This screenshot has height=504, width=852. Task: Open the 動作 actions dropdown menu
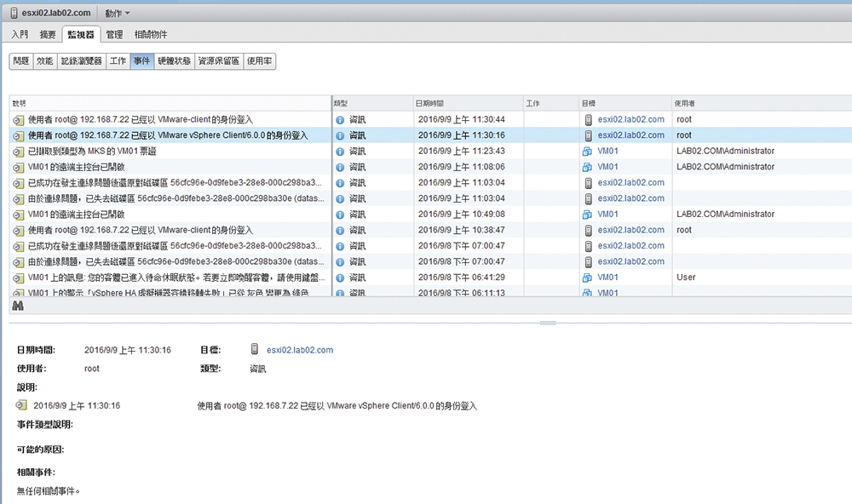tap(118, 13)
